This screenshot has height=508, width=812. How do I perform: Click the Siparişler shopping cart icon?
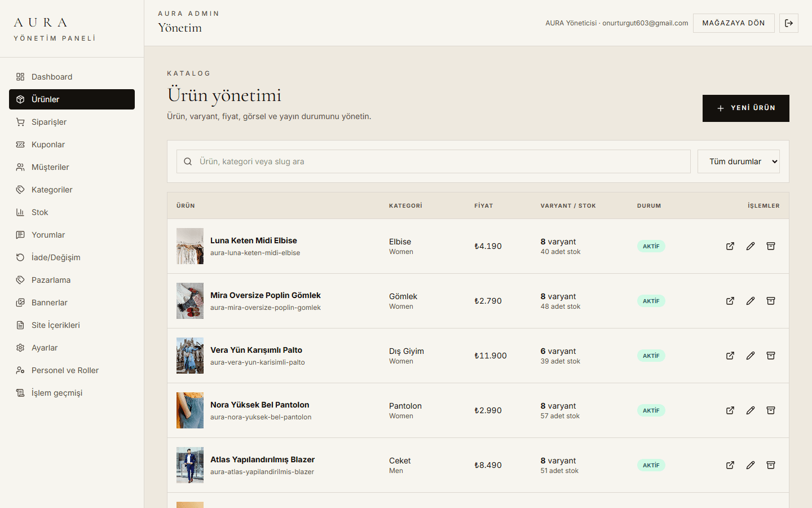pos(20,122)
